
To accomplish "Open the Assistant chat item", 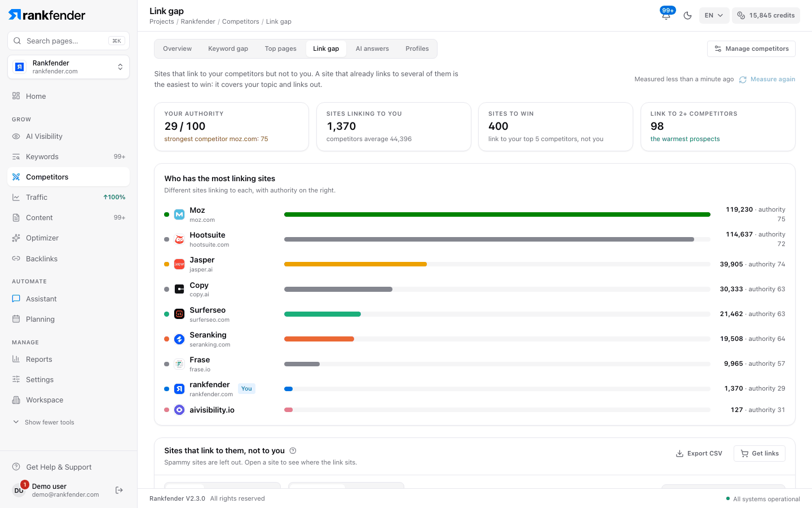I will 68,299.
